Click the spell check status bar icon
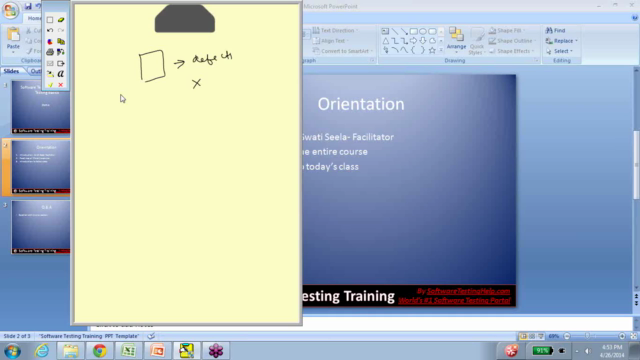Screen dimensions: 640x360 151,336
